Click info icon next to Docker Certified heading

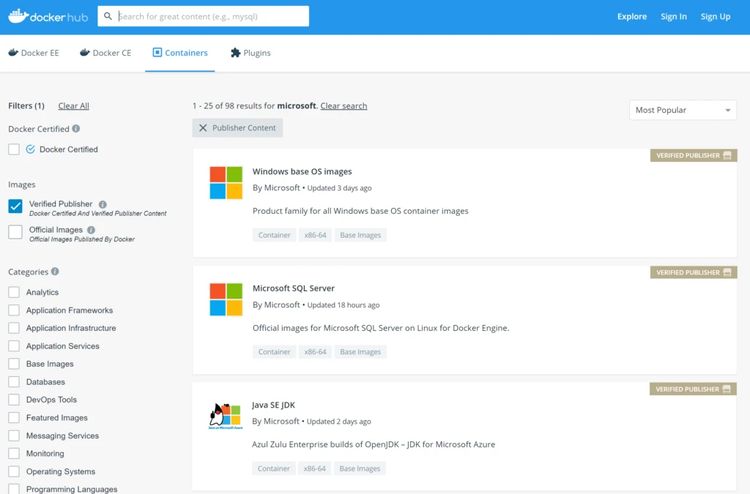76,129
